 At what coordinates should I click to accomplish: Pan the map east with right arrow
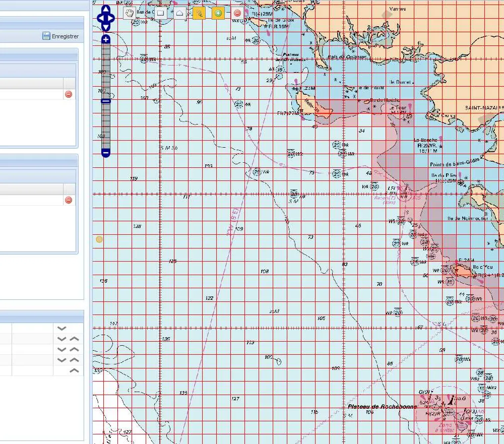coord(112,19)
